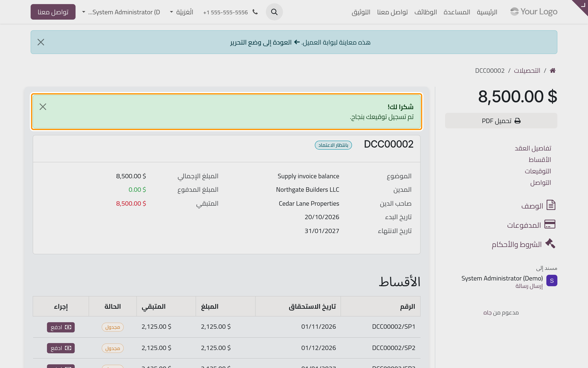Click the بانتظار الاعتماد status badge
588x368 pixels.
[333, 145]
